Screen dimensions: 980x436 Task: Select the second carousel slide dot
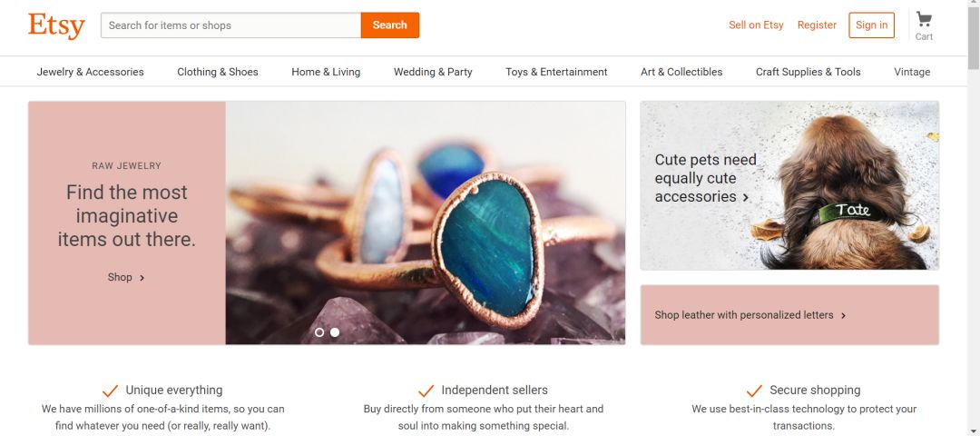pyautogui.click(x=335, y=332)
